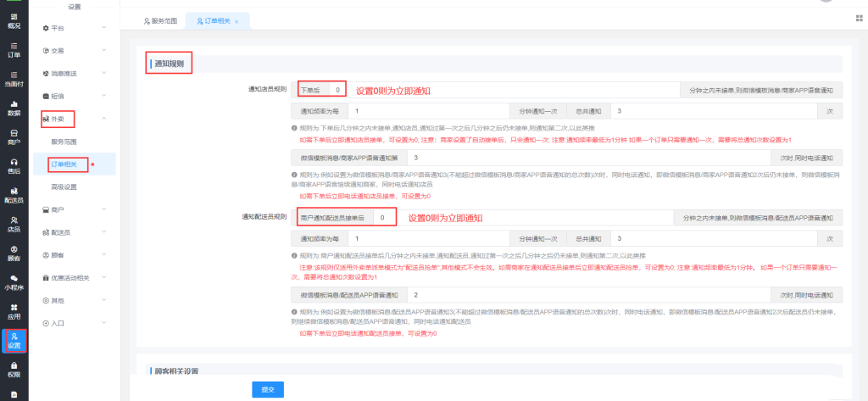The width and height of the screenshot is (868, 401).
Task: Open 配送员 courier section in dark sidebar
Action: (14, 196)
